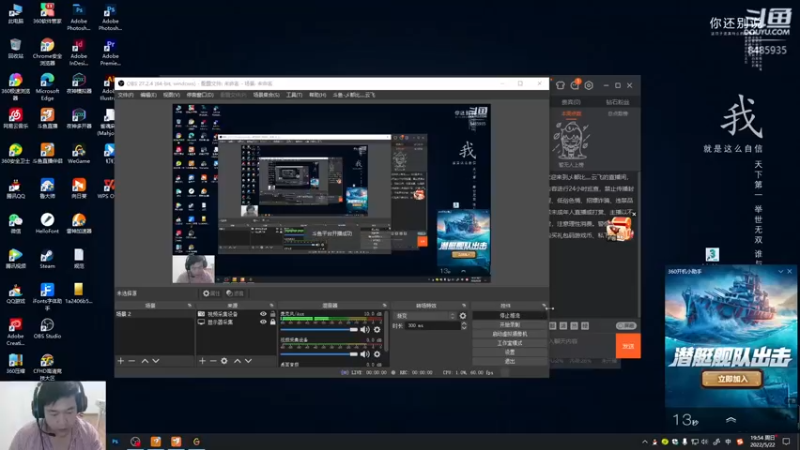
Task: Mute the Mic/Aux channel speaker icon
Action: 365,330
